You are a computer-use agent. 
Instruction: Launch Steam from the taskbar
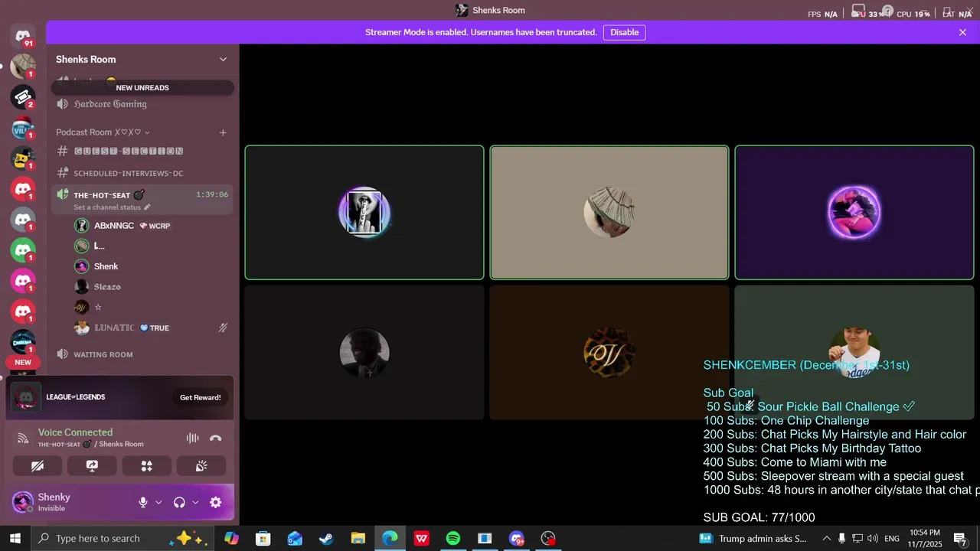pos(326,538)
